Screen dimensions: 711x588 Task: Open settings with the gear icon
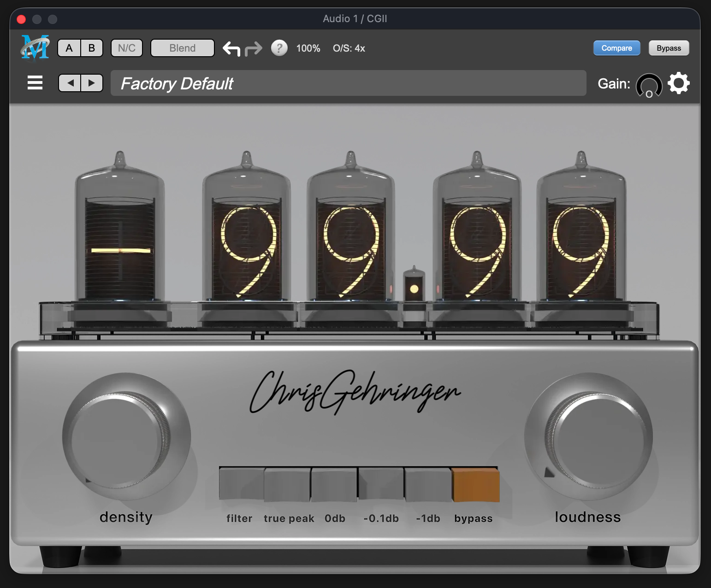coord(679,83)
